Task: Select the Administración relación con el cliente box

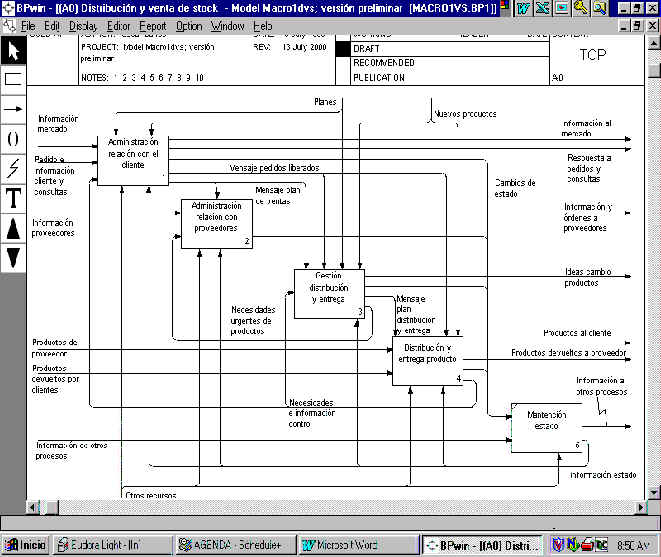Action: point(133,160)
